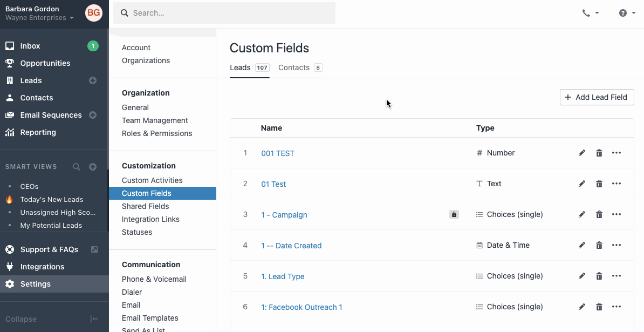644x332 pixels.
Task: Open the Wayne Enterprises organization switcher
Action: pos(40,18)
